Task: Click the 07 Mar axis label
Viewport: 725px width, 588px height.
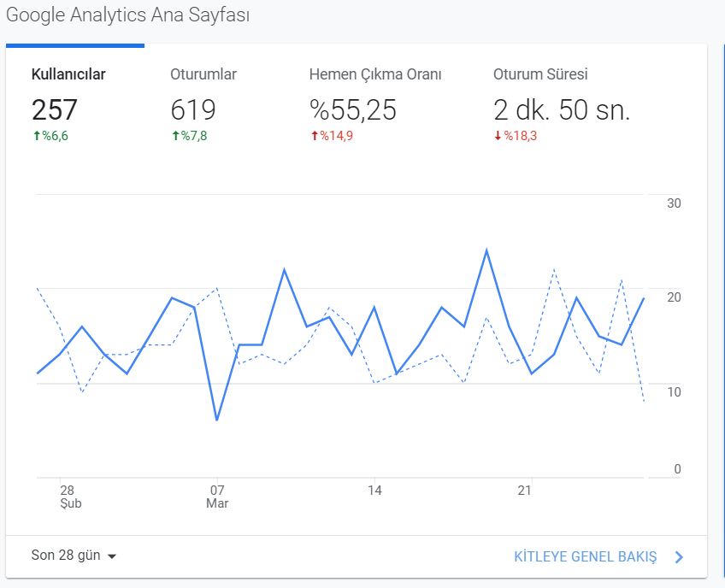Action: tap(217, 497)
